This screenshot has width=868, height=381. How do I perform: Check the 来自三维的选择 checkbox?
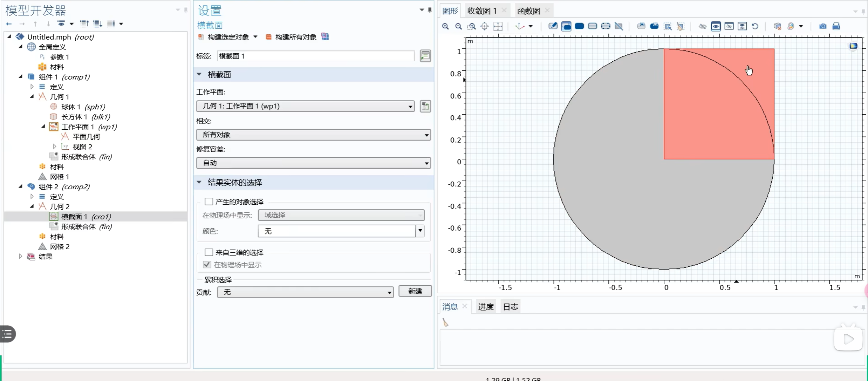click(209, 252)
